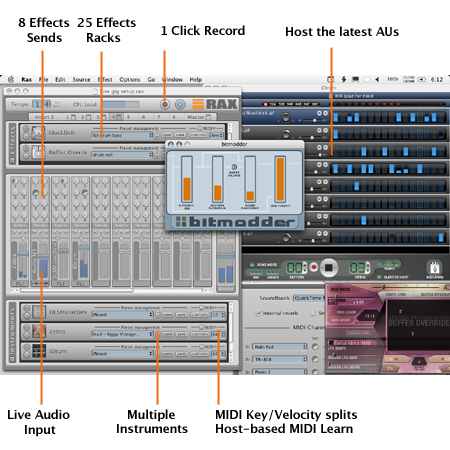
Task: Click Zebra 'controls' button
Action: pos(200,334)
